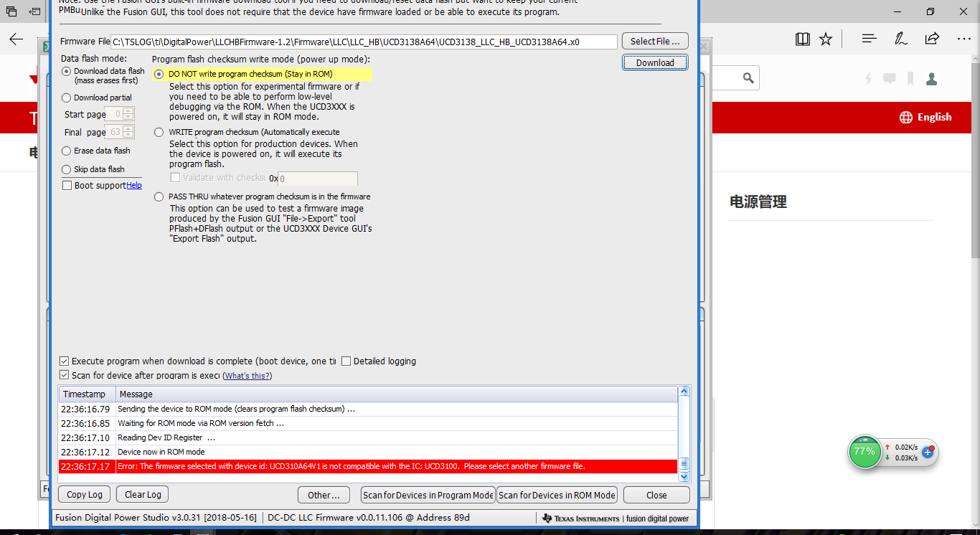Click the Fusion Digital Power Studio version text
This screenshot has width=980, height=535.
pyautogui.click(x=156, y=518)
